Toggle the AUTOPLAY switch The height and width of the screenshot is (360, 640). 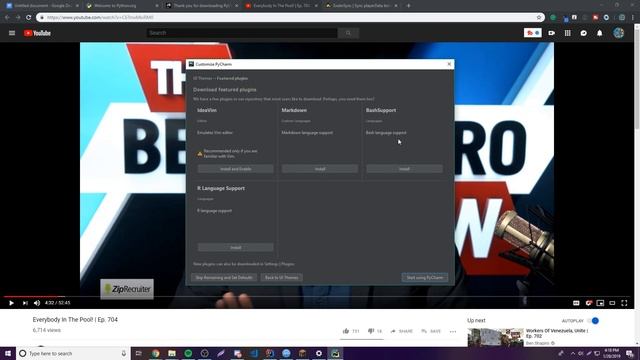(x=593, y=321)
